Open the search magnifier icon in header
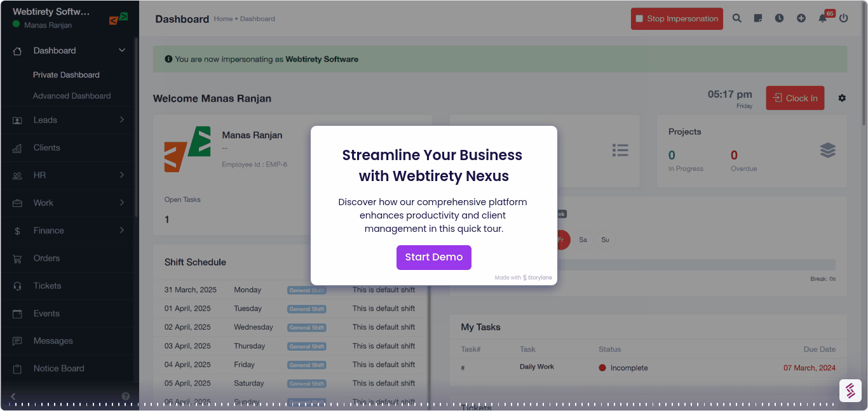This screenshot has width=868, height=411. 737,18
